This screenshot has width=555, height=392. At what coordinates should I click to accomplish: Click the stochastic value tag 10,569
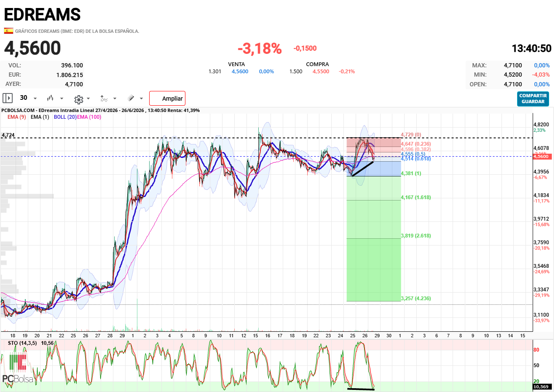[x=542, y=387]
